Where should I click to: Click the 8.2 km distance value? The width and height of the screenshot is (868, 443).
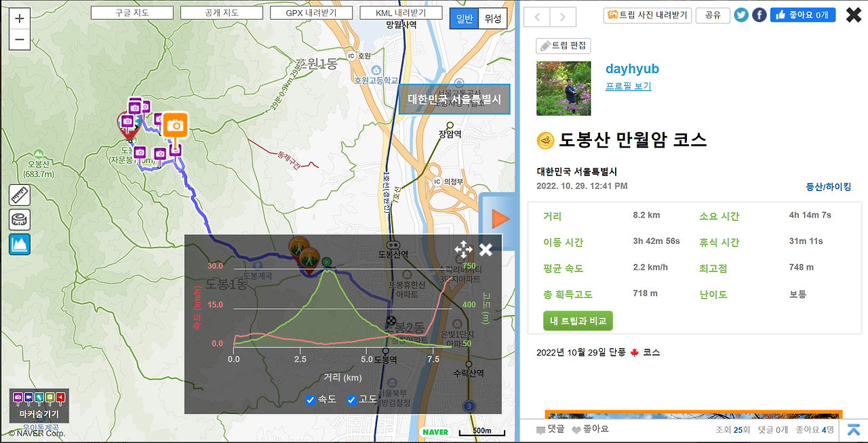(x=646, y=215)
